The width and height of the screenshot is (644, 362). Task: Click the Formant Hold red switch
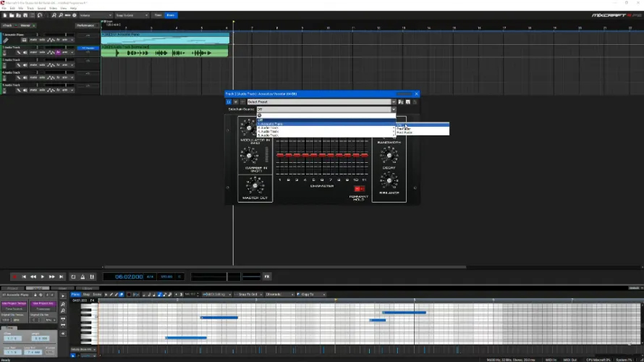pos(360,189)
